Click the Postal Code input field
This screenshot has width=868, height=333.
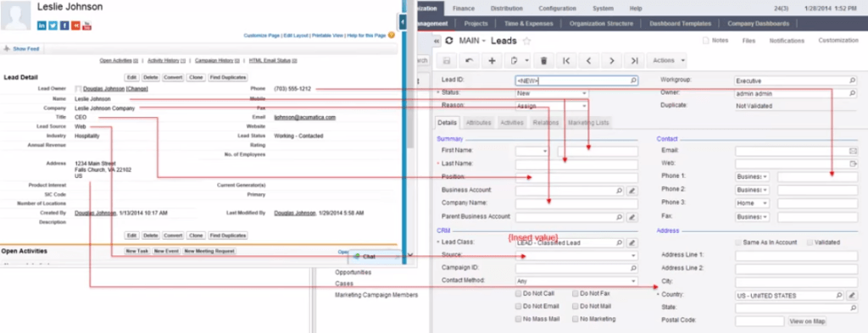pyautogui.click(x=759, y=321)
